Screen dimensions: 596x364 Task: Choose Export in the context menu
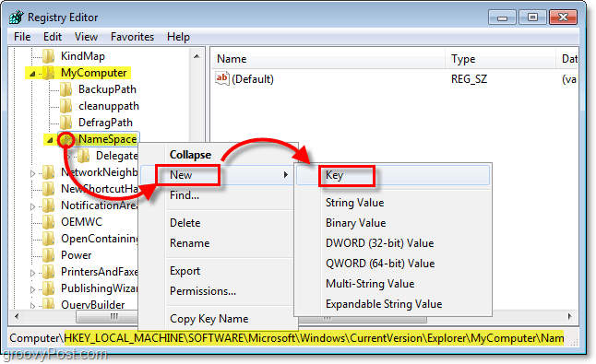click(219, 271)
